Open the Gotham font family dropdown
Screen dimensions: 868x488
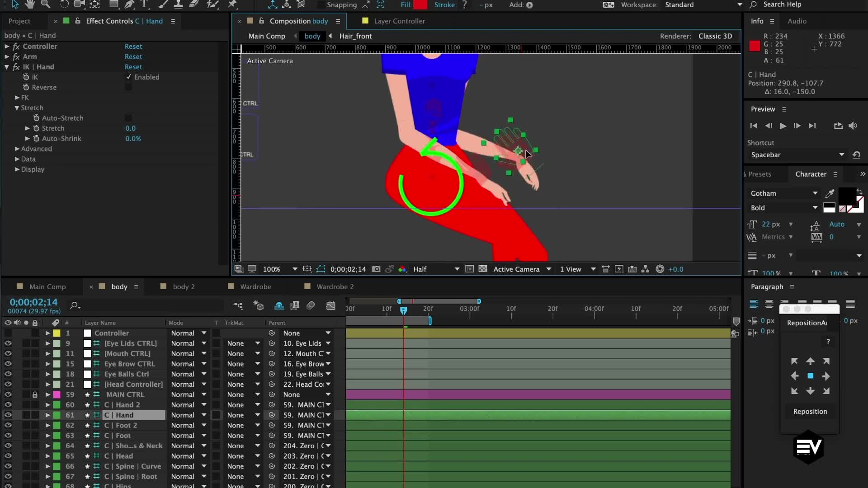tap(783, 193)
